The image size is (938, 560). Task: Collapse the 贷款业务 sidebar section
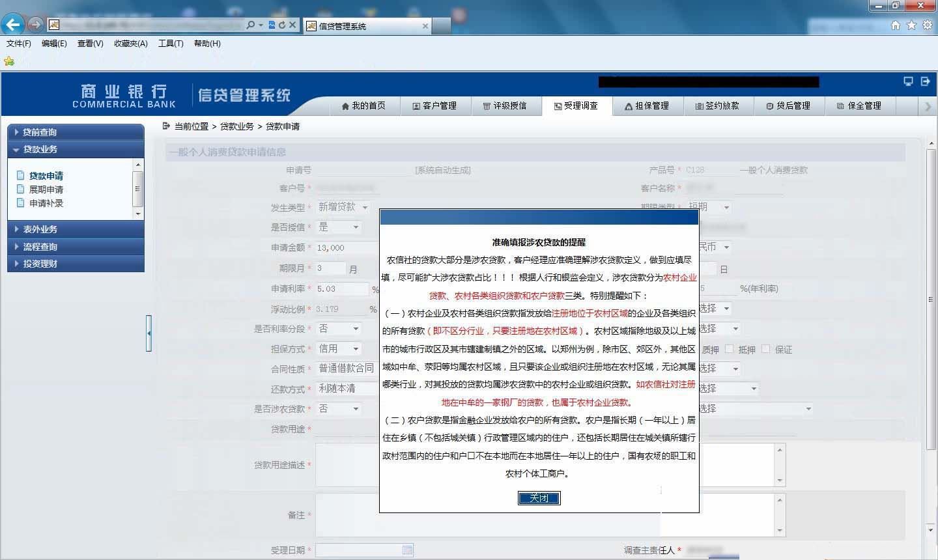tap(76, 149)
